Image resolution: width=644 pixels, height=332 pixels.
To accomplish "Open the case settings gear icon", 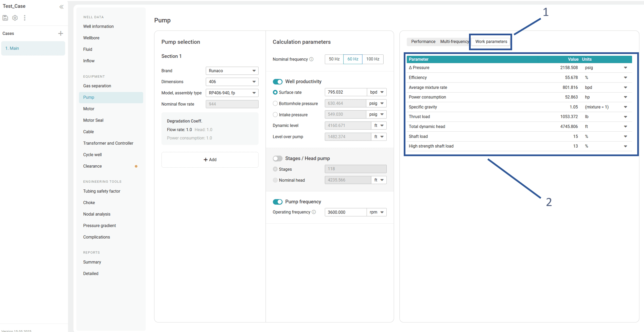I will (15, 18).
